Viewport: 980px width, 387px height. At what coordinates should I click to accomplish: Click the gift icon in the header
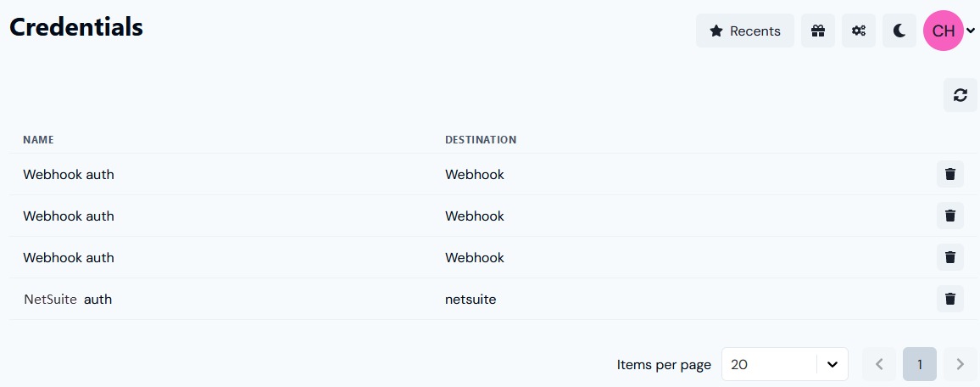tap(817, 31)
